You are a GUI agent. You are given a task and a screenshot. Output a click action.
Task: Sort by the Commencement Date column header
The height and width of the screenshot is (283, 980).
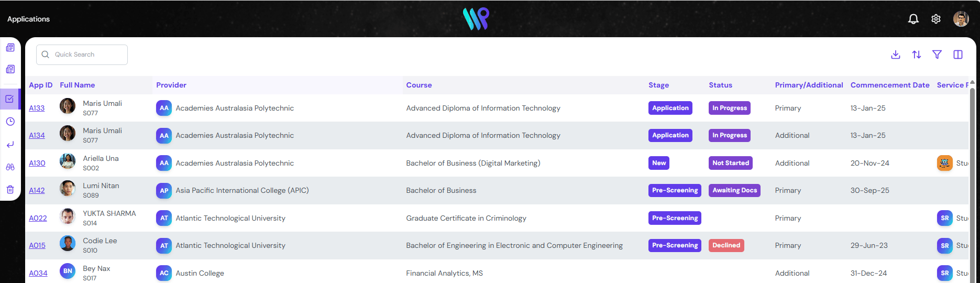pyautogui.click(x=889, y=85)
